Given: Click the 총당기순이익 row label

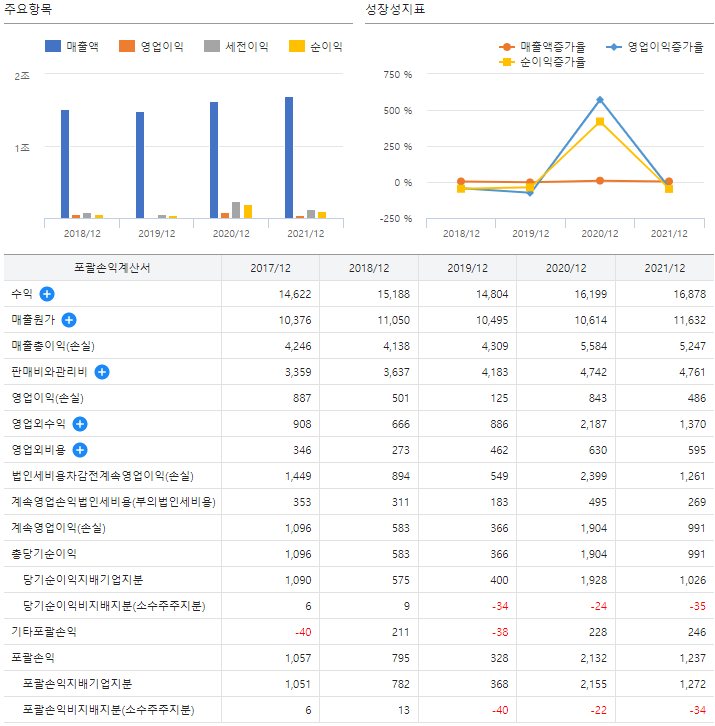Looking at the screenshot, I should pyautogui.click(x=44, y=553).
